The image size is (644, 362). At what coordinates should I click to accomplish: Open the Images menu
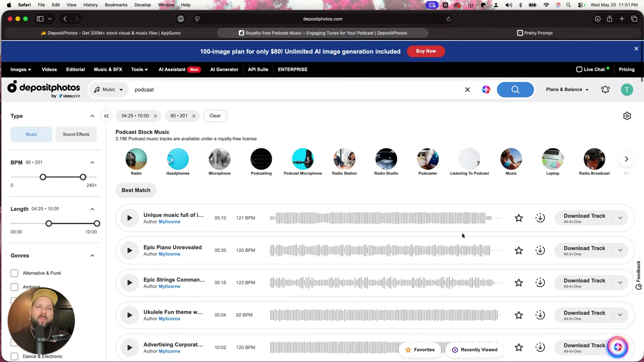pyautogui.click(x=21, y=69)
